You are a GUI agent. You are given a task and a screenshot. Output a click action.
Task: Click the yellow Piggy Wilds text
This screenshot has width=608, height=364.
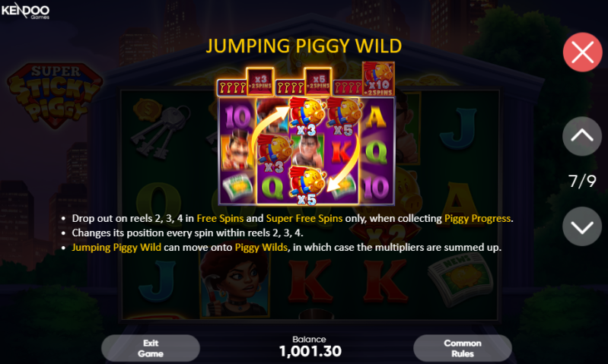261,248
